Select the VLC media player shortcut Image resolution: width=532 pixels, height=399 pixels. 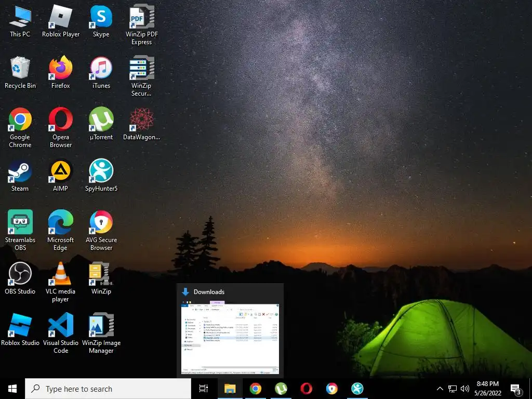pyautogui.click(x=61, y=282)
